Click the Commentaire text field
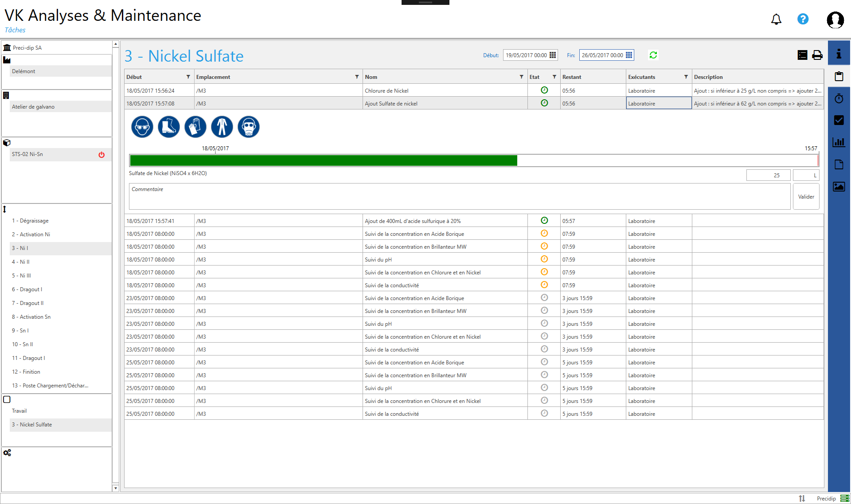Viewport: 851px width, 504px height. pyautogui.click(x=459, y=197)
